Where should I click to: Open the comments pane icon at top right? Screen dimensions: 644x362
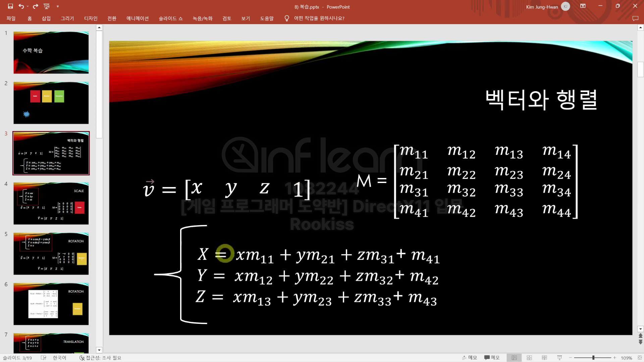(x=635, y=18)
